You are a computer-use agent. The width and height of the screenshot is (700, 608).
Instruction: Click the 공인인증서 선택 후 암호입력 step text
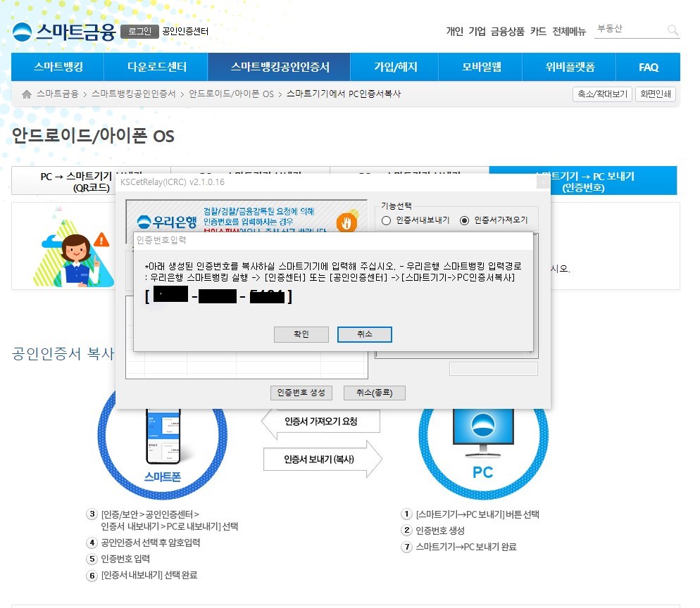click(x=151, y=543)
